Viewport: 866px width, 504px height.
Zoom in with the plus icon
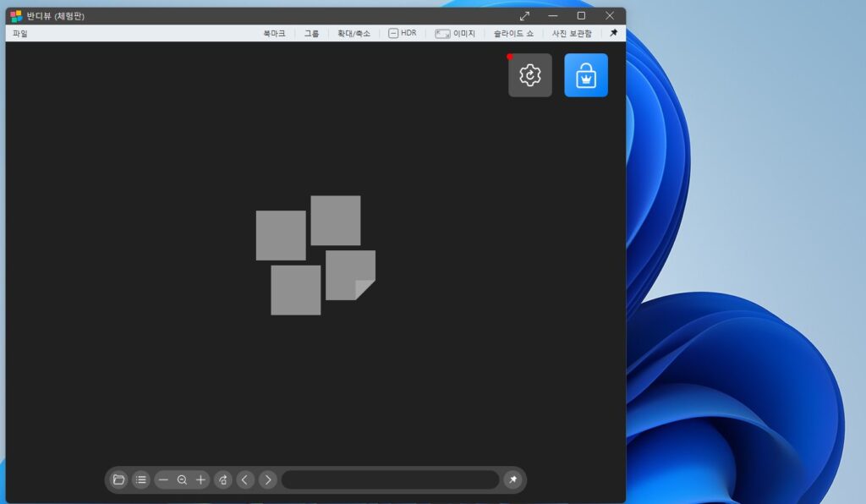[x=201, y=479]
